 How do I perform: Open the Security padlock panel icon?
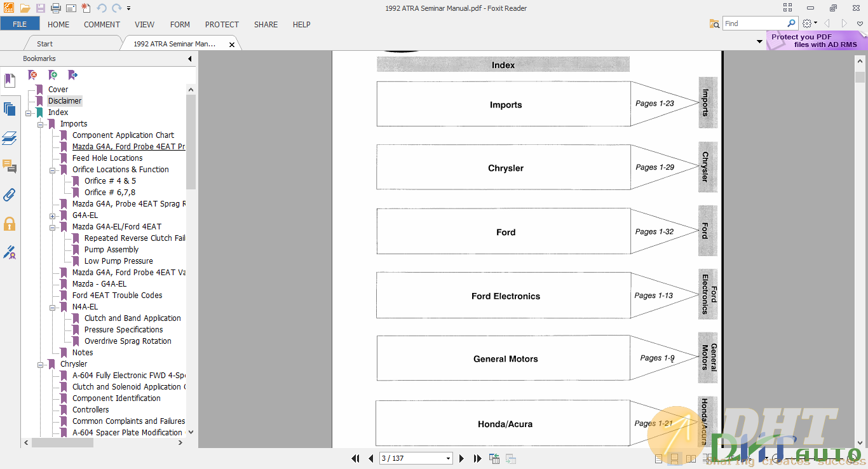[10, 224]
